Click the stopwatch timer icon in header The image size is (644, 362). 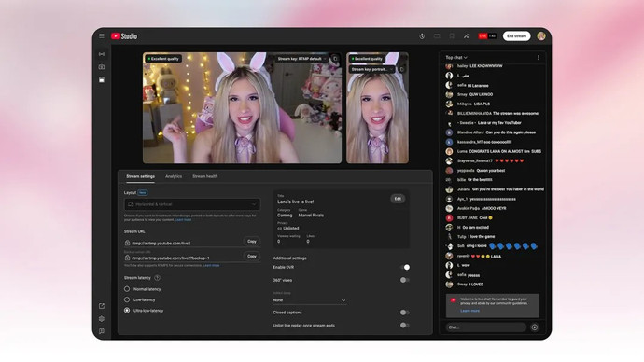(x=422, y=36)
